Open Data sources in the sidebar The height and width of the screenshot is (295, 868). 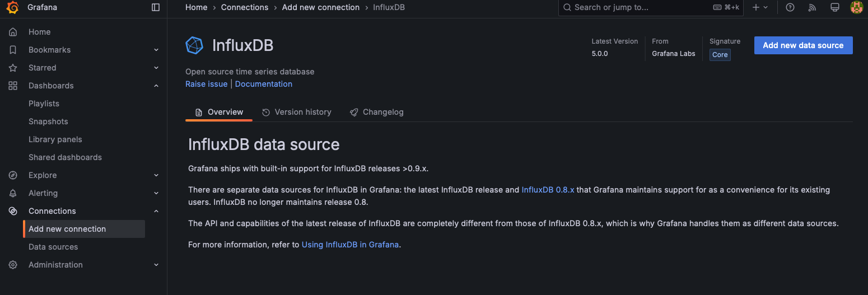tap(53, 247)
